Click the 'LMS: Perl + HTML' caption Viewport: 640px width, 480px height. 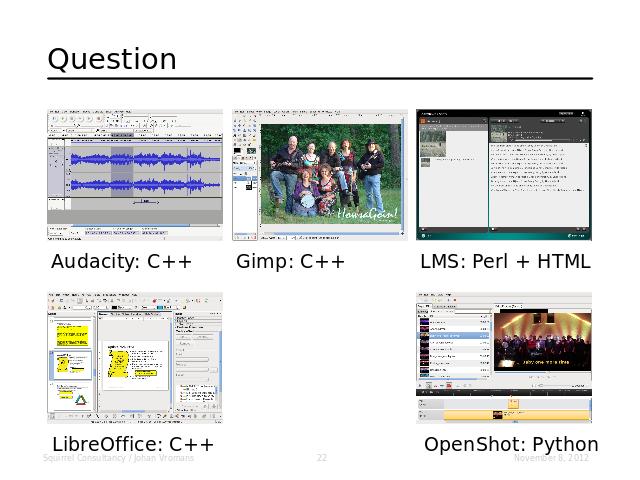pyautogui.click(x=505, y=262)
